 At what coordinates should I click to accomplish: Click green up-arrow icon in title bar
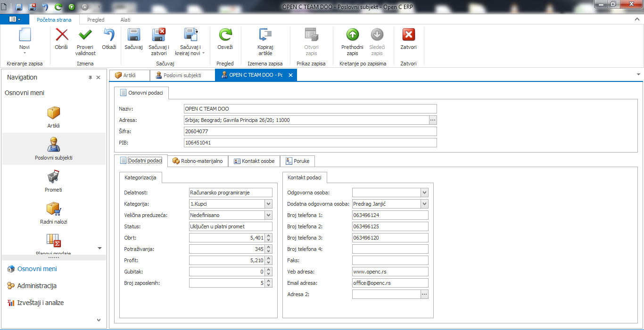(72, 7)
